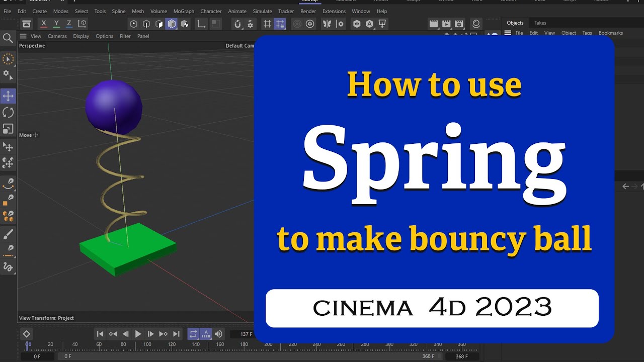Select the Rotate tool

8,112
